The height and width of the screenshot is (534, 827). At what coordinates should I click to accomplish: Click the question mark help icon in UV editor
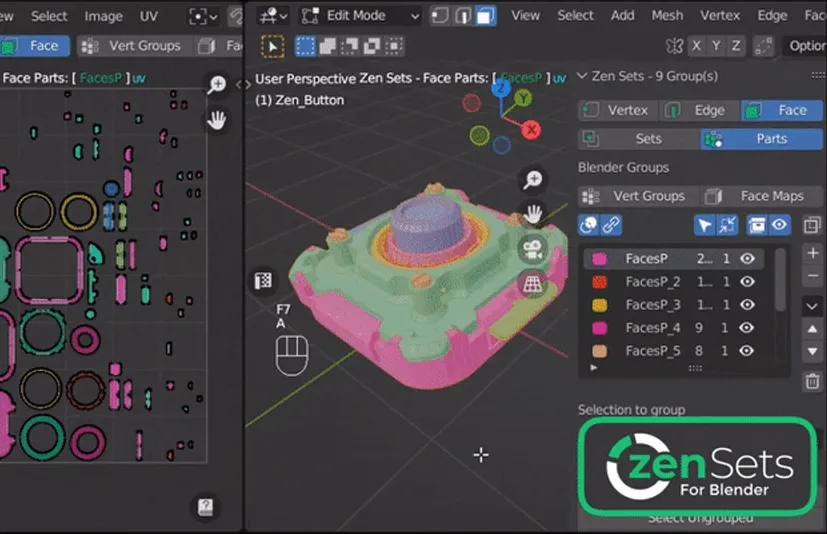pos(206,508)
